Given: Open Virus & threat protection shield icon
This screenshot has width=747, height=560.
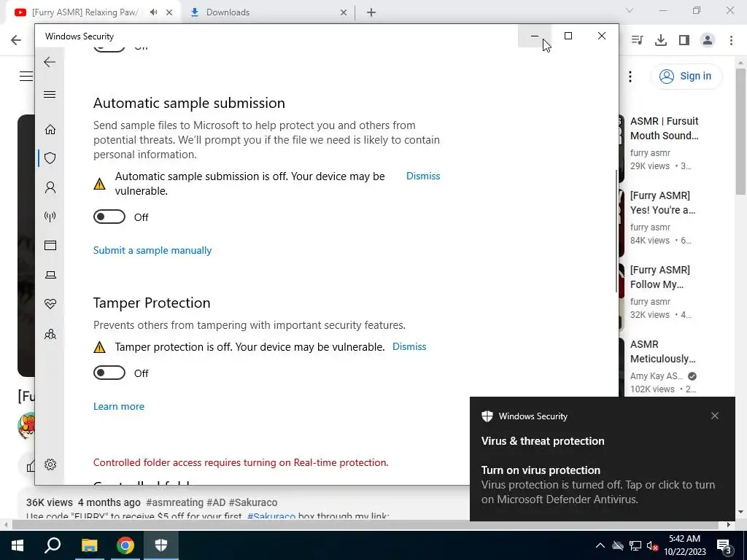Looking at the screenshot, I should [50, 158].
